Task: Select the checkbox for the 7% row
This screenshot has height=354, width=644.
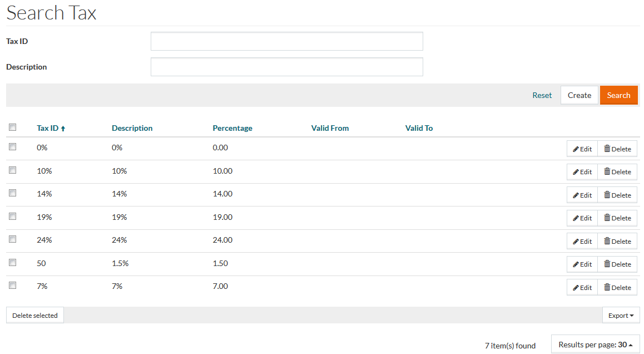Action: pyautogui.click(x=13, y=285)
